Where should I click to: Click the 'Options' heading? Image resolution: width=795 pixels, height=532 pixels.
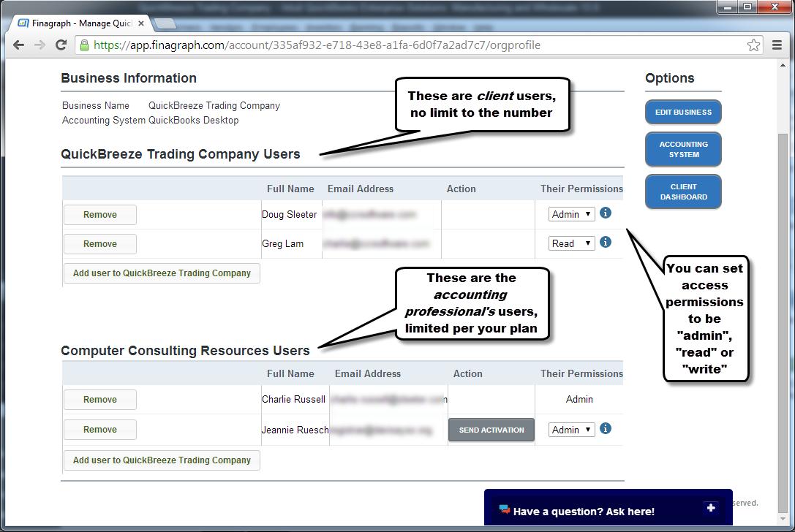pos(670,78)
